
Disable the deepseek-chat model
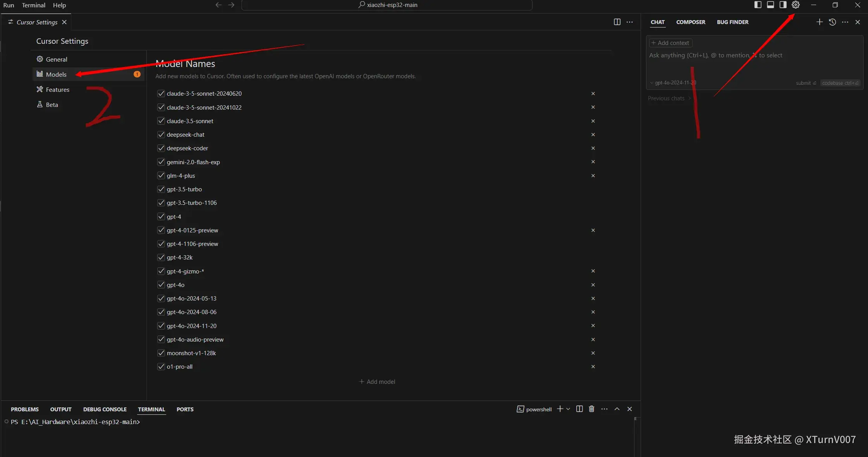pos(161,134)
